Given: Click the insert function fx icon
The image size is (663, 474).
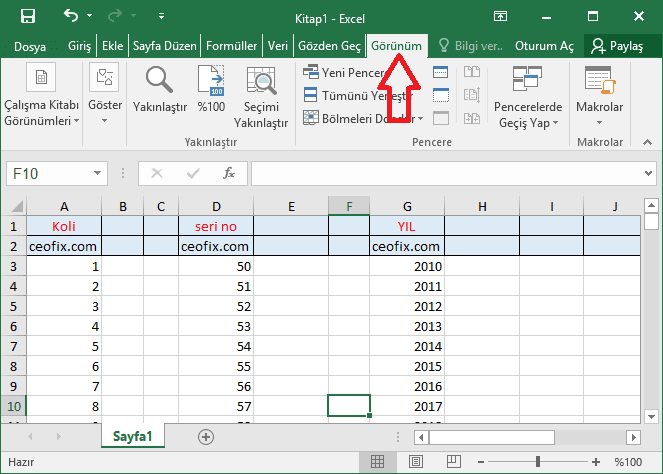Looking at the screenshot, I should click(229, 173).
